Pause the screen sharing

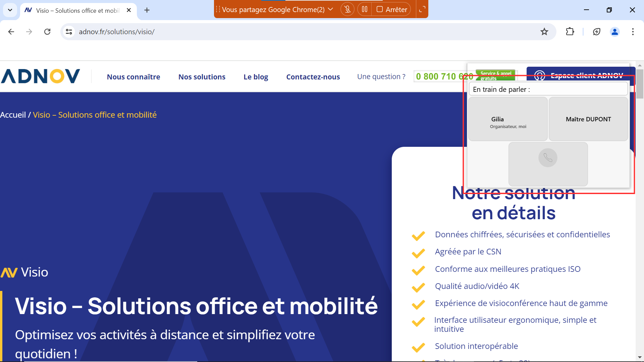point(364,9)
